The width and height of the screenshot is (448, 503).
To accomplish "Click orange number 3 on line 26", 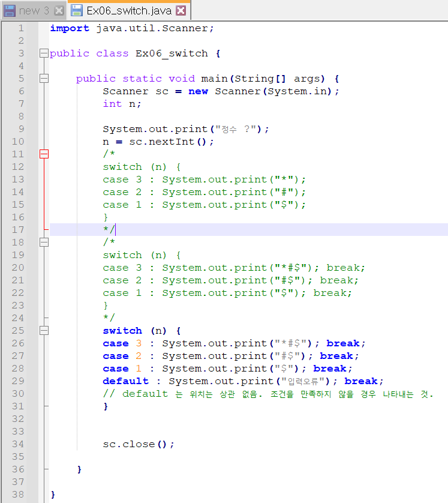I will click(139, 343).
